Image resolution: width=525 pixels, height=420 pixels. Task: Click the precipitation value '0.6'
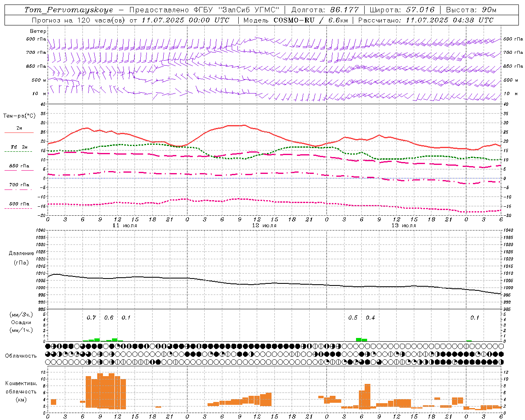point(109,318)
